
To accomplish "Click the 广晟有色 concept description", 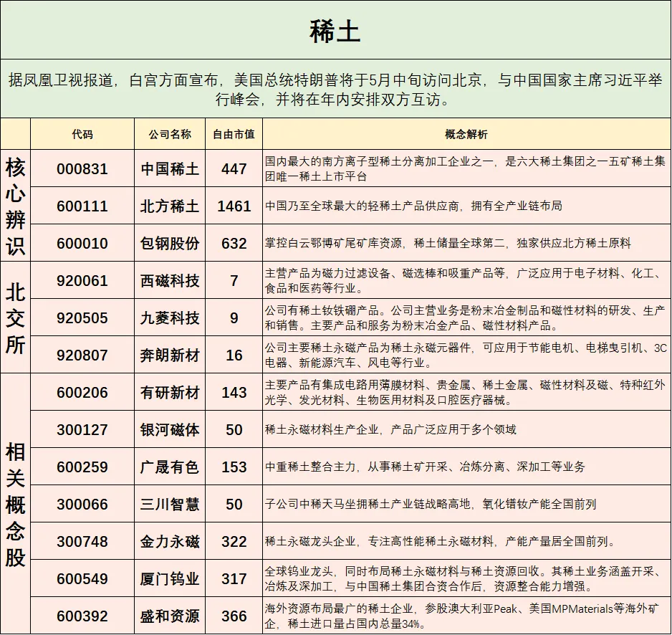I will [x=425, y=467].
